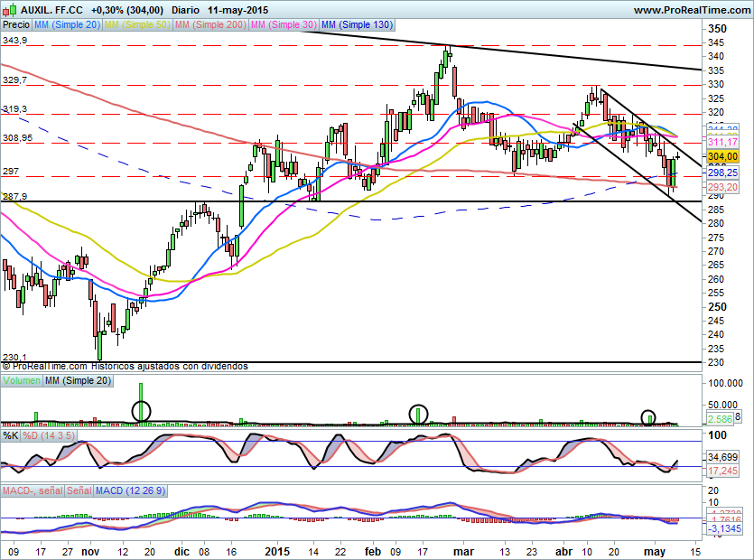Select the Precio label tab
The height and width of the screenshot is (560, 754).
pyautogui.click(x=16, y=25)
